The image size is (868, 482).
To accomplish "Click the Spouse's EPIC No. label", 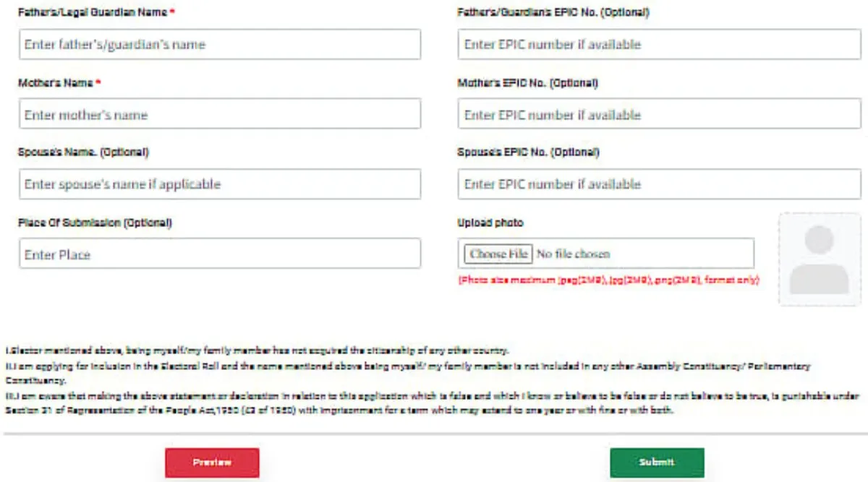I will pos(528,152).
